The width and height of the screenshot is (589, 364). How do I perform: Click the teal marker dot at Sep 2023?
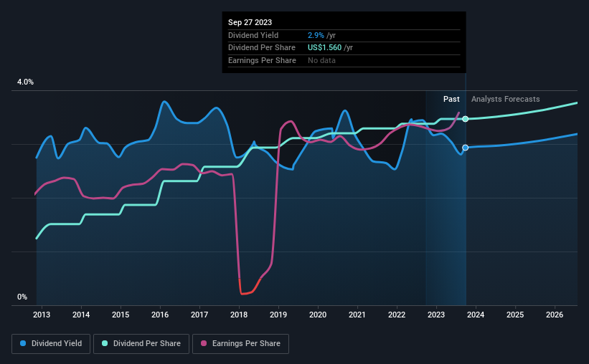pyautogui.click(x=465, y=119)
